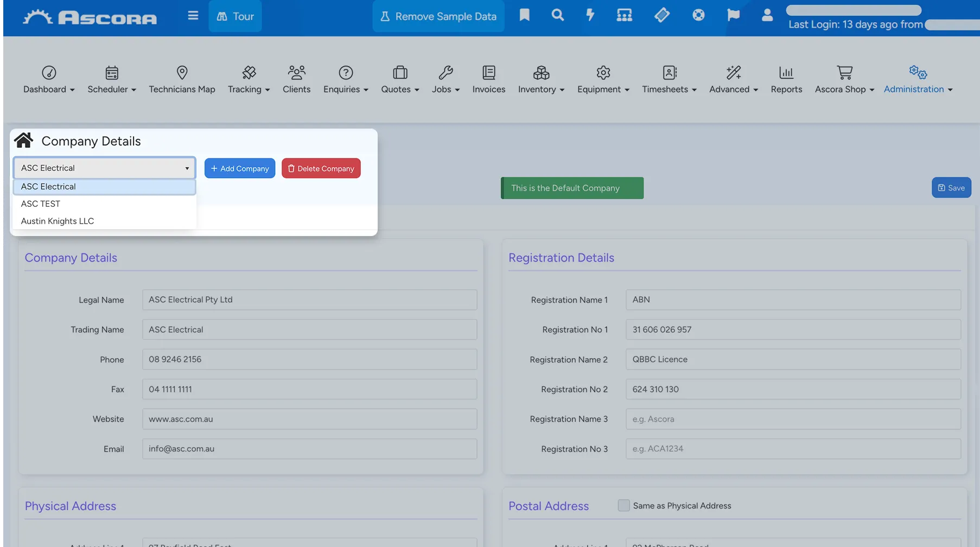The height and width of the screenshot is (547, 980).
Task: Expand the Equipment menu
Action: 603,80
